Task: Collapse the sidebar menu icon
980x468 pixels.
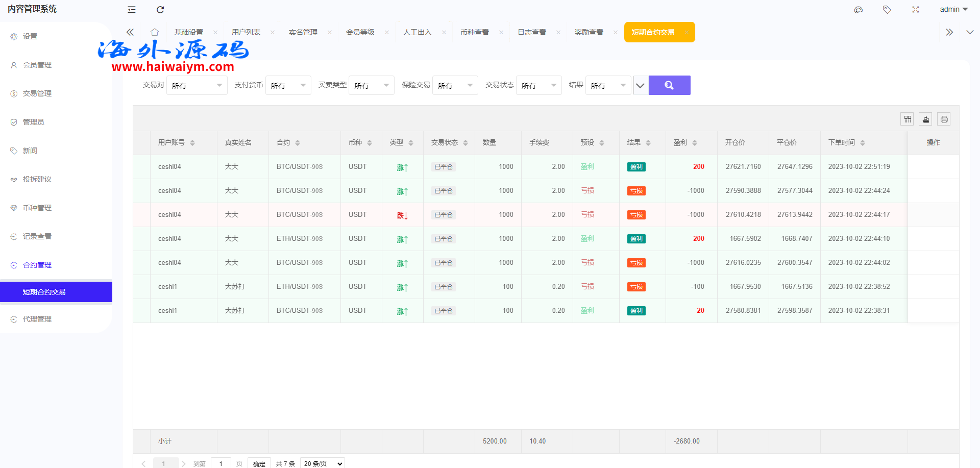Action: pos(132,10)
